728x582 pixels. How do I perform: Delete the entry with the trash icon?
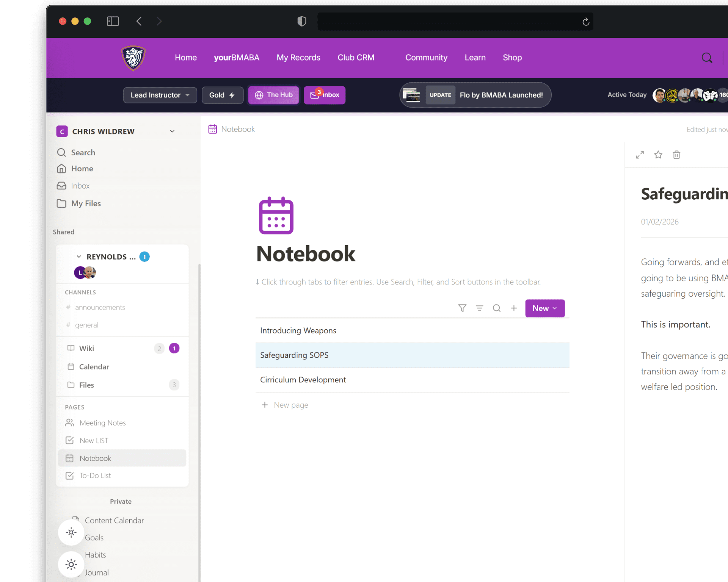(x=676, y=155)
